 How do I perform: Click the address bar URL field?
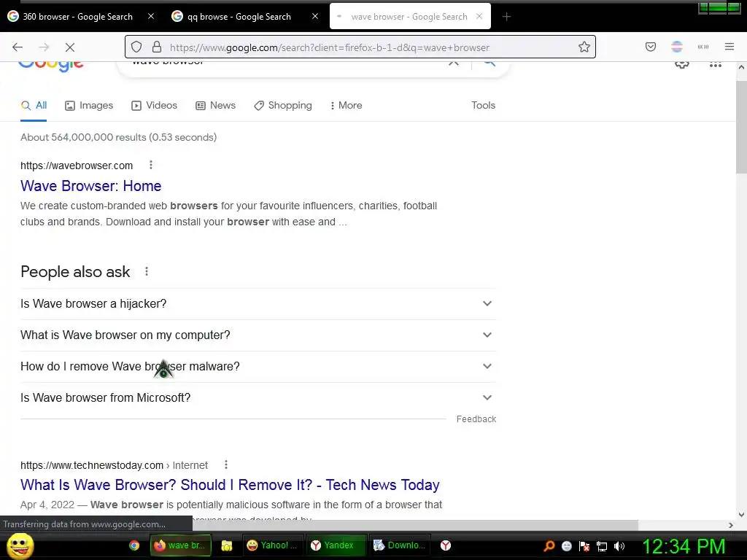coord(360,47)
